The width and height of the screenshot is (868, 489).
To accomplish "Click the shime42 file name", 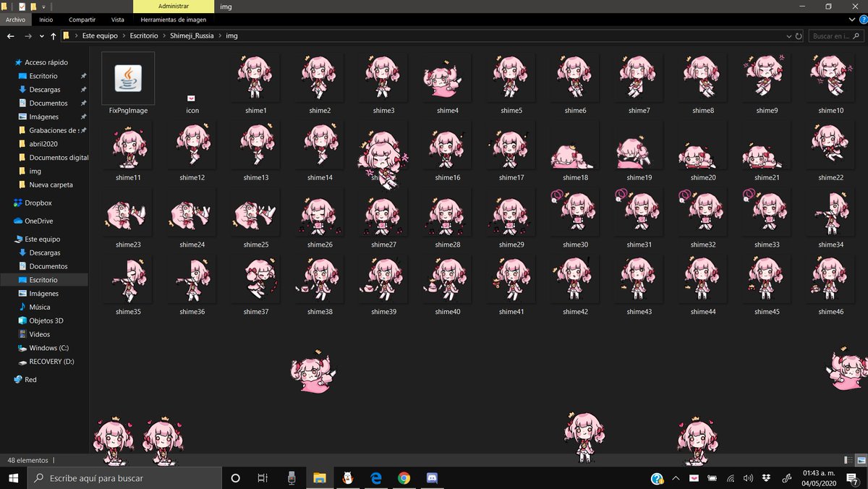I will coord(575,312).
